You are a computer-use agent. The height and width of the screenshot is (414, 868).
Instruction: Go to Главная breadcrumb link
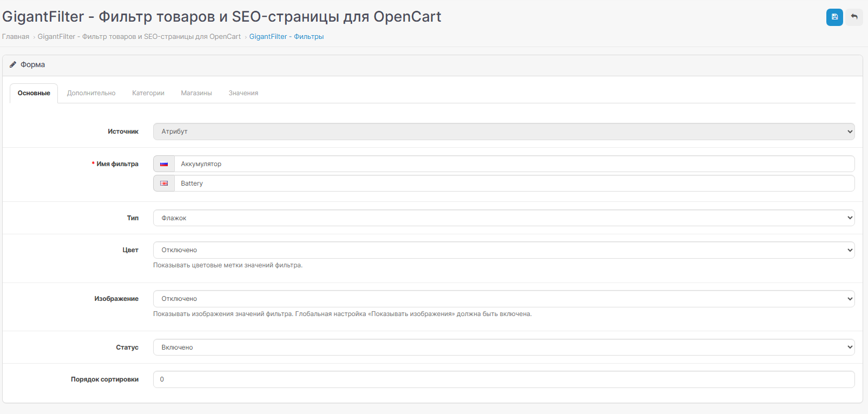[16, 37]
